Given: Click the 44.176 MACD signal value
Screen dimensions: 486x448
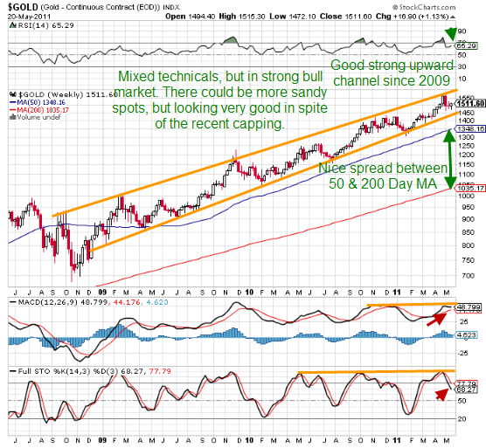Looking at the screenshot, I should coord(126,302).
